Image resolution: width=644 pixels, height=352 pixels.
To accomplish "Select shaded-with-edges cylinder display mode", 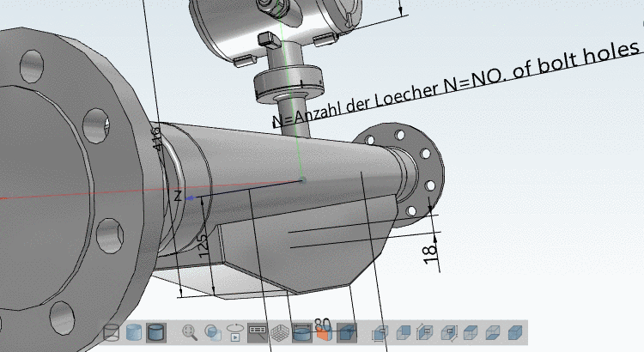I will [156, 332].
